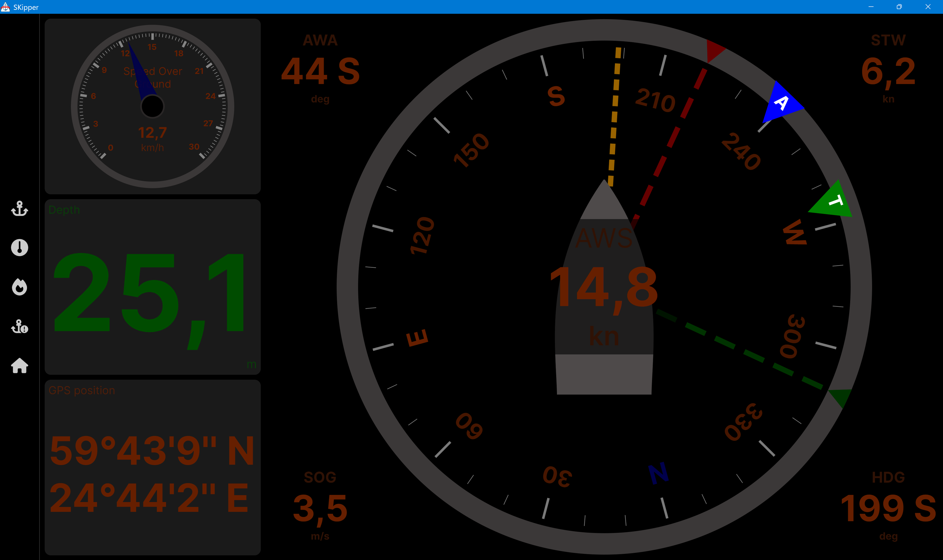Viewport: 943px width, 560px height.
Task: Click the 240 degree label on the compass
Action: point(741,151)
